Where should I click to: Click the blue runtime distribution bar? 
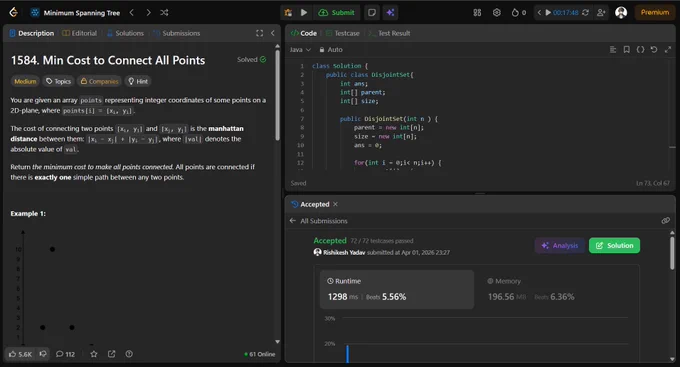coord(347,353)
